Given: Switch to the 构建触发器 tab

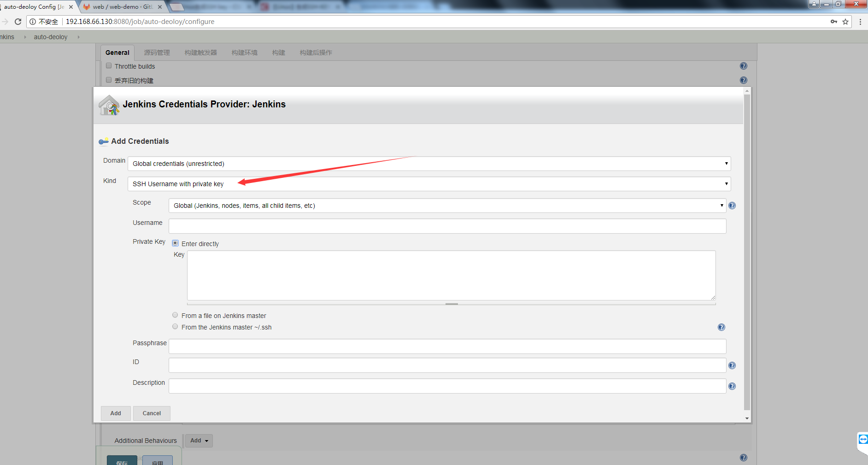Looking at the screenshot, I should [200, 53].
